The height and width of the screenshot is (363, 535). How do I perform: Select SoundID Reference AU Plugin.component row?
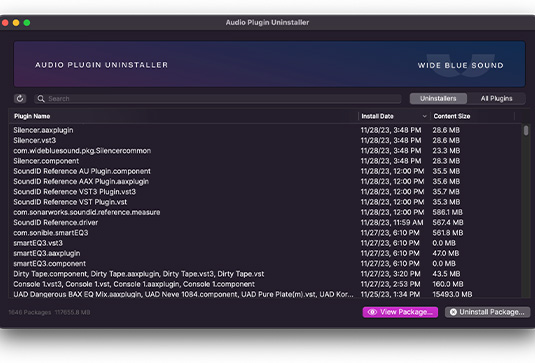[x=265, y=171]
